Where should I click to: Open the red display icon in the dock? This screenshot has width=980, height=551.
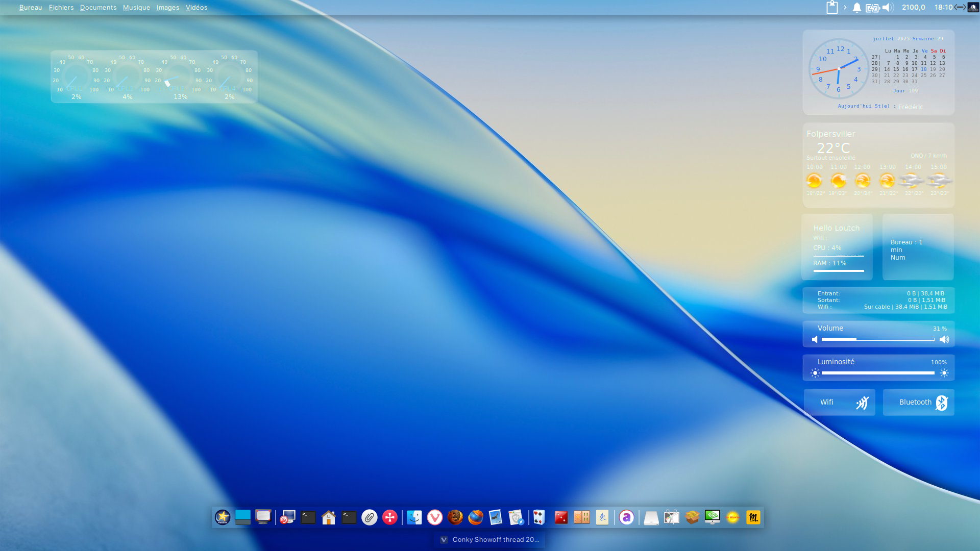point(263,517)
